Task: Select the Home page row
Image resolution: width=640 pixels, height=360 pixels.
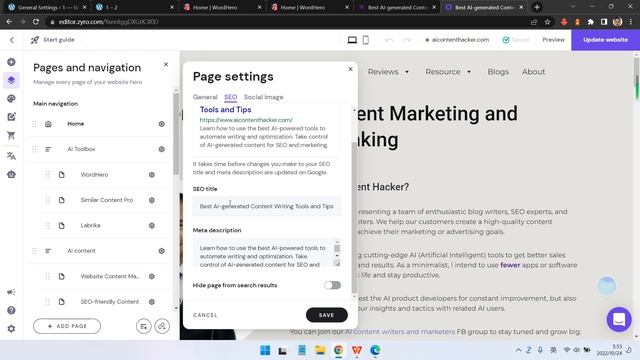Action: tap(98, 124)
